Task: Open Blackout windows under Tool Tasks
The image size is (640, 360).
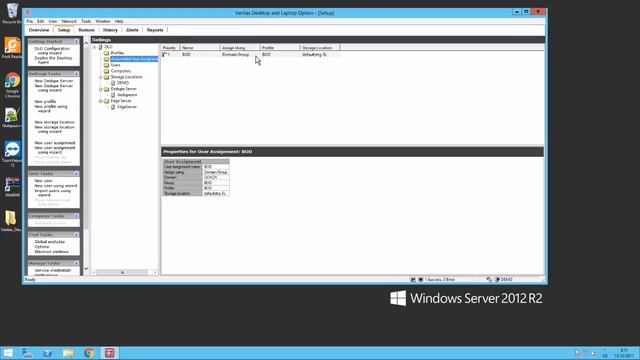Action: (51, 252)
